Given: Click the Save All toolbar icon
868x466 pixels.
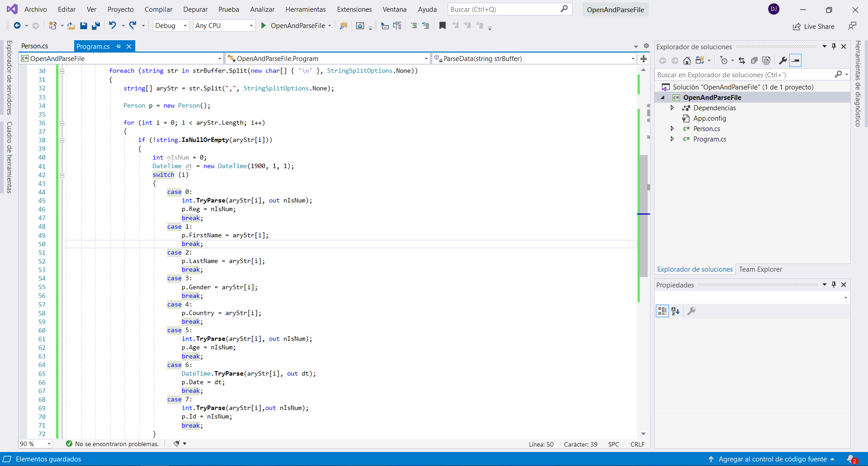Looking at the screenshot, I should click(95, 26).
